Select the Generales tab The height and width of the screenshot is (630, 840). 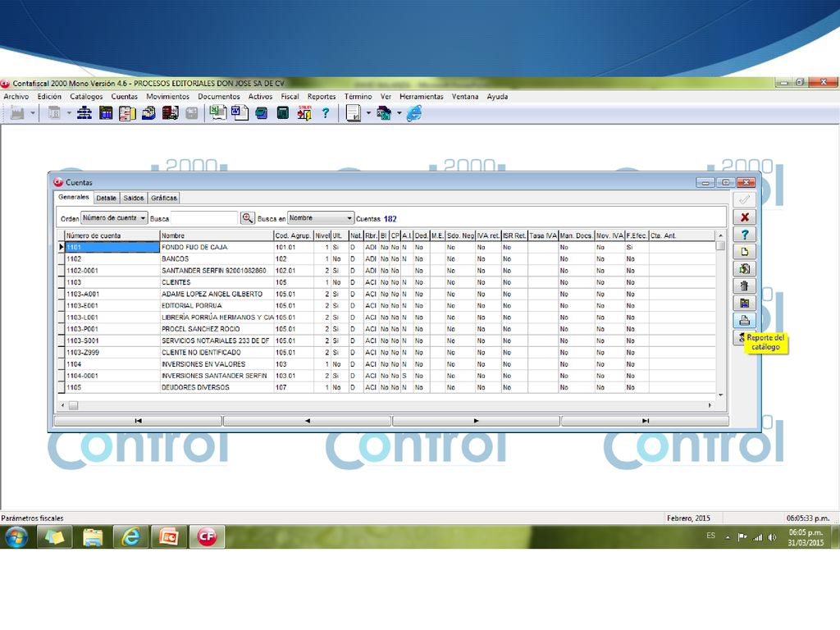click(x=74, y=197)
